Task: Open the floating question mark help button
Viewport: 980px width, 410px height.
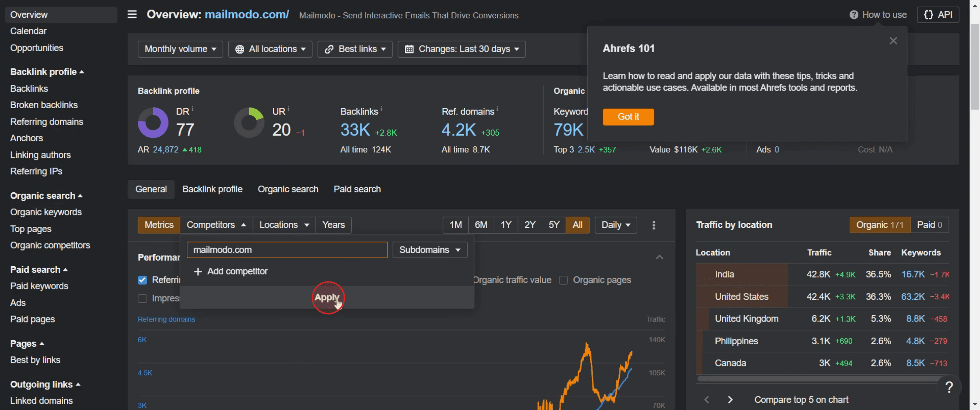Action: 949,387
